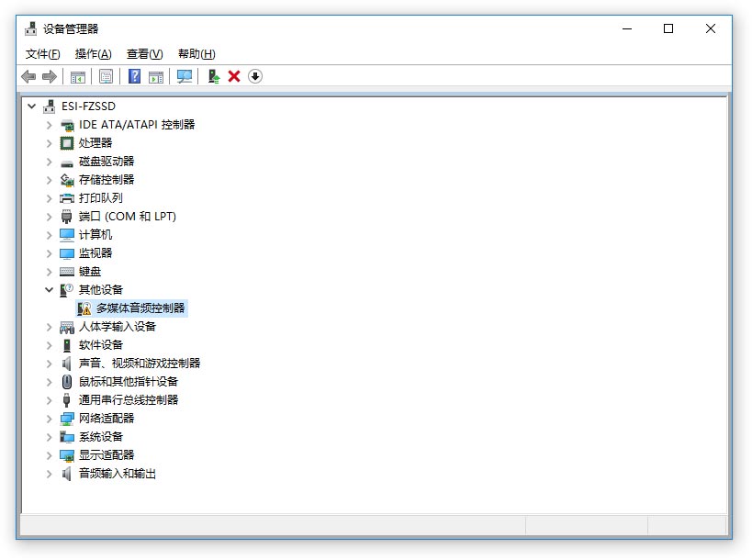Select the 人体学输入设备 text label
Viewport: 752px width, 560px height.
click(118, 327)
